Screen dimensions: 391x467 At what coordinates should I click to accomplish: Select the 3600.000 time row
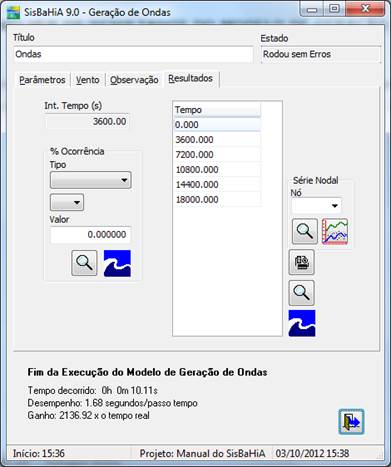click(x=217, y=140)
